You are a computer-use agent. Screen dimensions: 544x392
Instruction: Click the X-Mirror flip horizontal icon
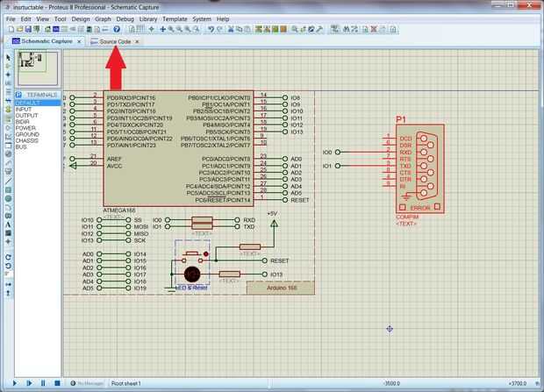click(8, 284)
